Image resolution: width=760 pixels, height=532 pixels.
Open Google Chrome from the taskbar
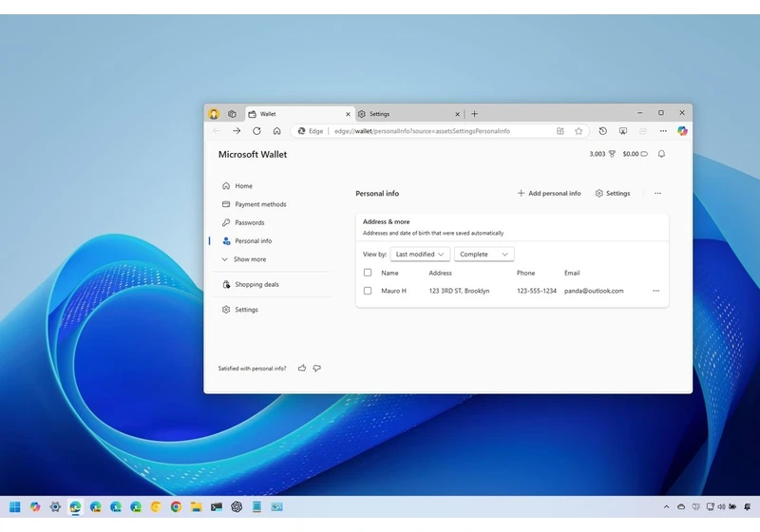tap(176, 506)
